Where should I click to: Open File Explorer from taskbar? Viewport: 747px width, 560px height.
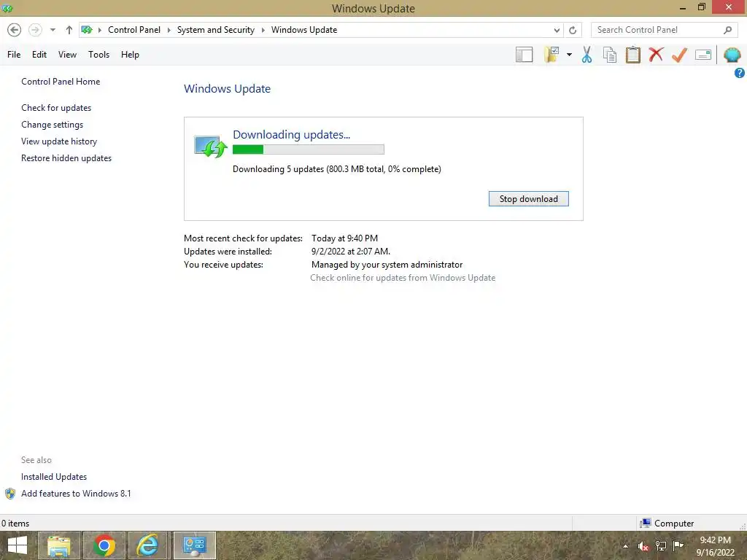click(x=58, y=545)
